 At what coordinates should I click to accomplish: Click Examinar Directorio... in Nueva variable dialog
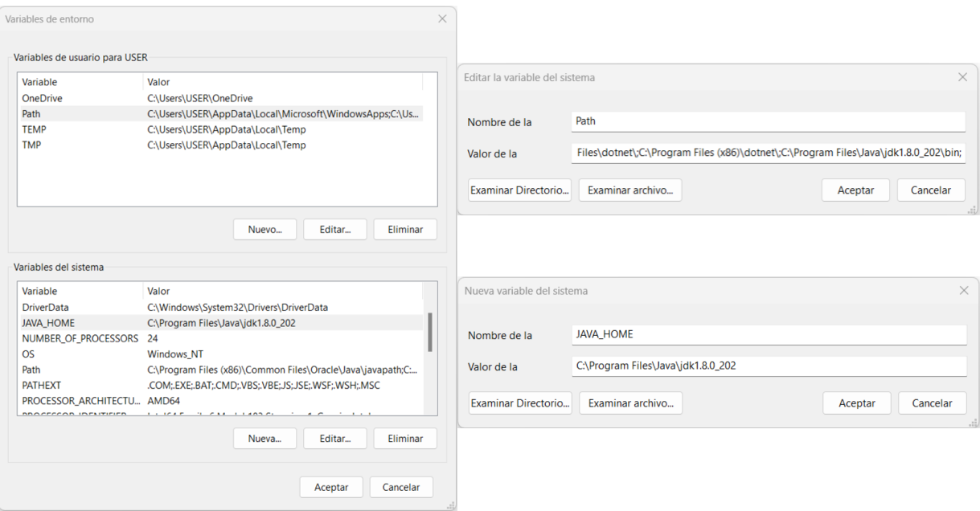520,403
